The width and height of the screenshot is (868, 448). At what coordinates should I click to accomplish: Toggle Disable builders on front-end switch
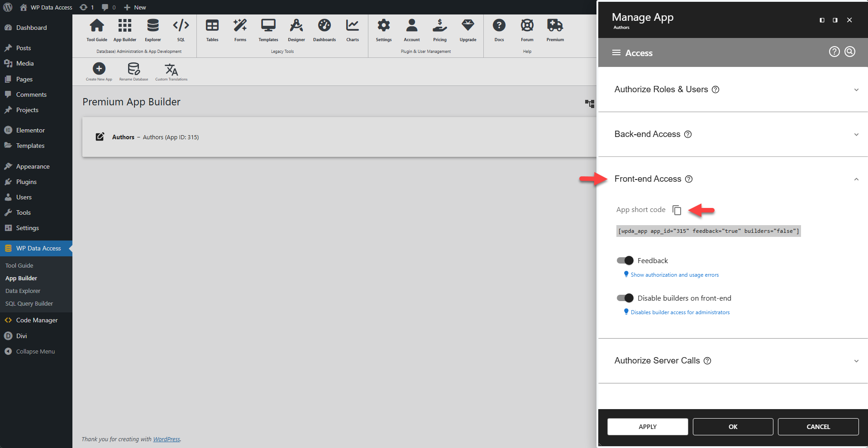pos(625,298)
